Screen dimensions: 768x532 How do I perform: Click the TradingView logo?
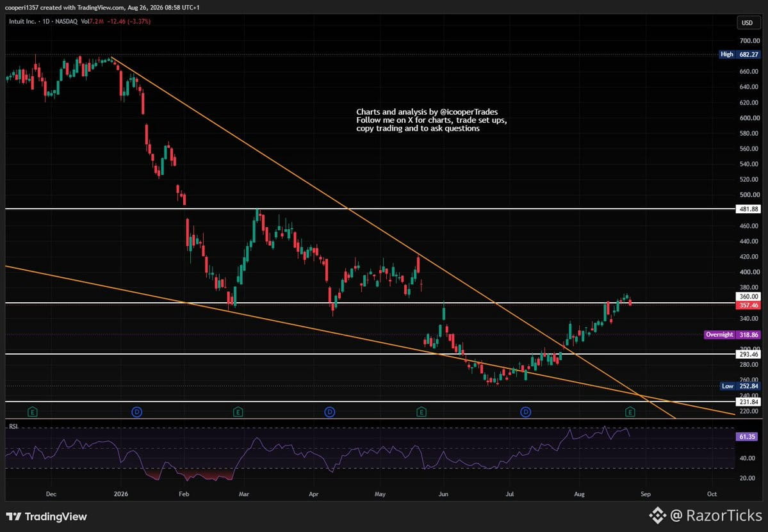(x=47, y=517)
